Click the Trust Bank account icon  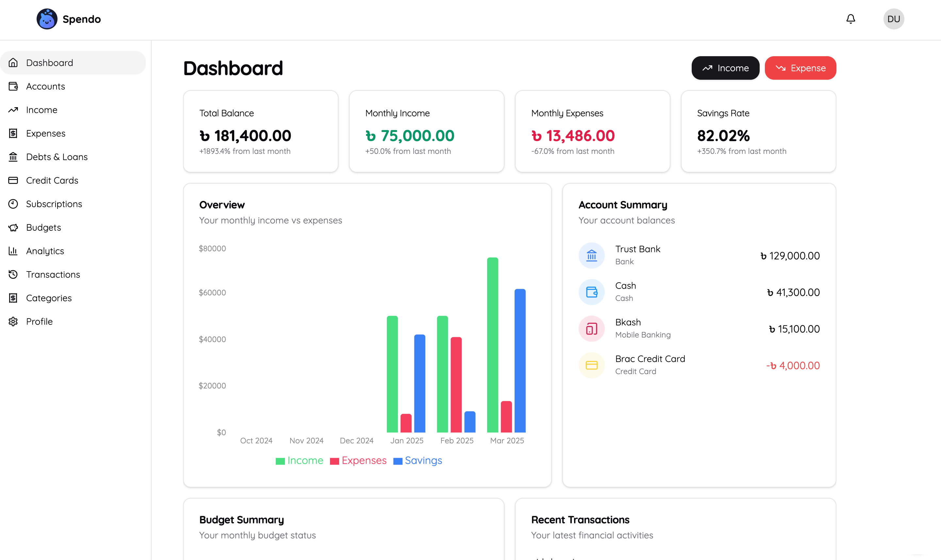(x=591, y=255)
